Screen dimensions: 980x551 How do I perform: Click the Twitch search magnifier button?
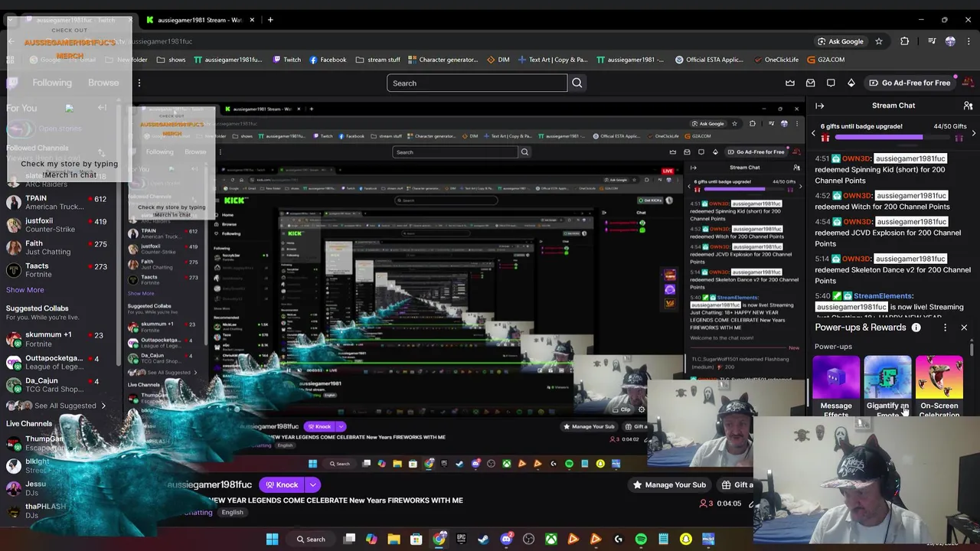point(577,83)
